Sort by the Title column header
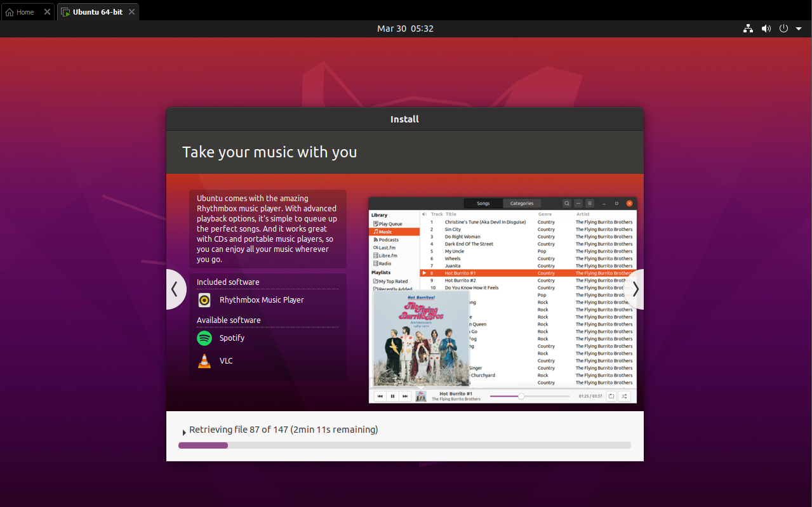The width and height of the screenshot is (812, 507). pos(451,214)
